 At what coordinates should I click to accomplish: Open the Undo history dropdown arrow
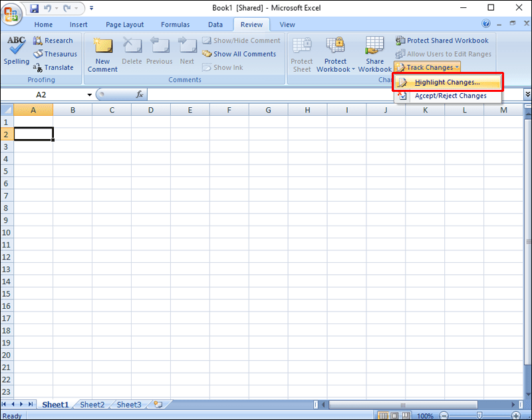pos(57,8)
